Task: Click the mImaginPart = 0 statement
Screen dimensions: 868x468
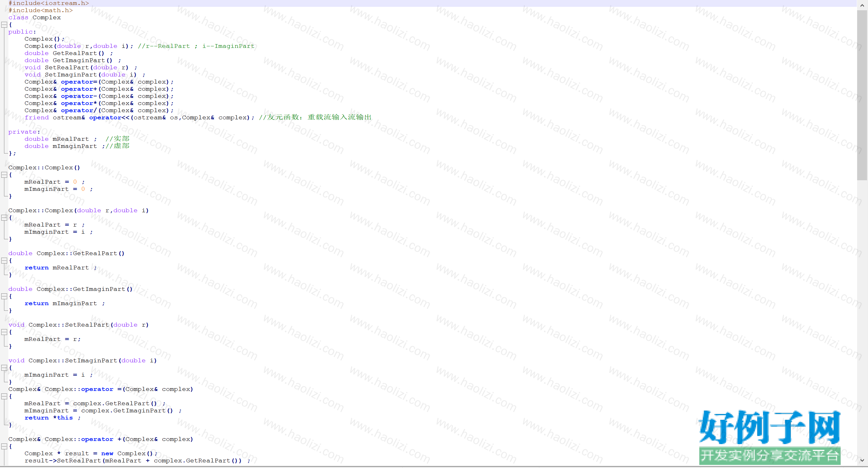Action: [58, 189]
